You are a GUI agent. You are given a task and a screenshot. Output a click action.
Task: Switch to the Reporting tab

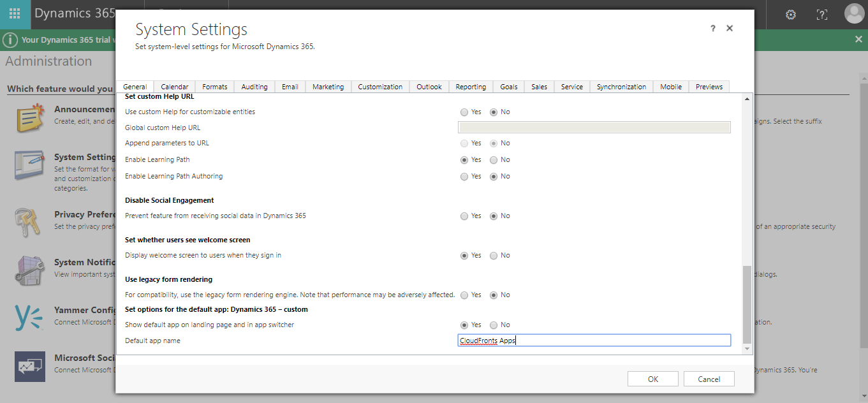pyautogui.click(x=471, y=87)
